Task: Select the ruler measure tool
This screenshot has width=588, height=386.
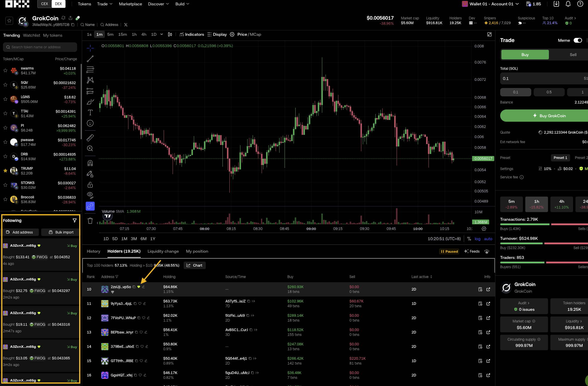Action: 90,138
